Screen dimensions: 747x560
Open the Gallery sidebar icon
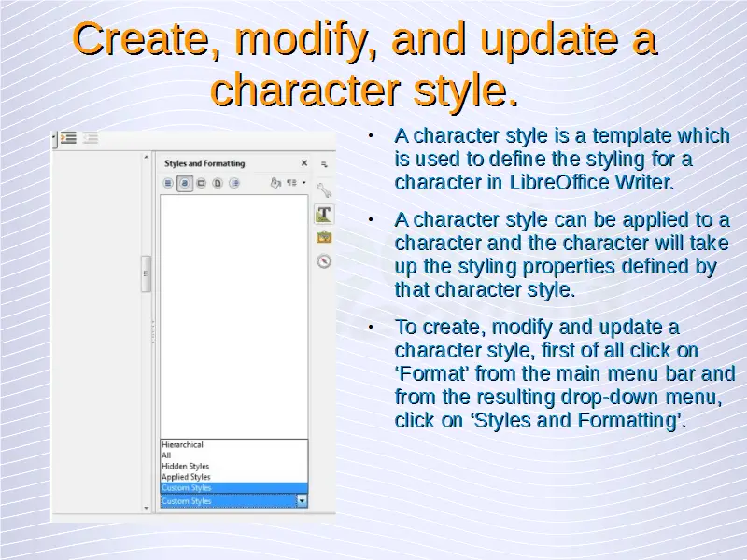(x=323, y=237)
